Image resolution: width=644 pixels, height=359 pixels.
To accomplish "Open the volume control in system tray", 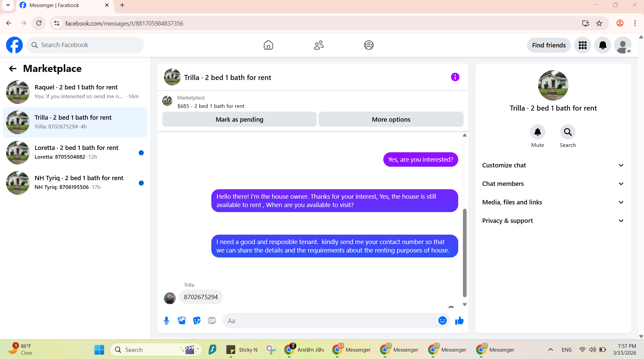I will [593, 350].
